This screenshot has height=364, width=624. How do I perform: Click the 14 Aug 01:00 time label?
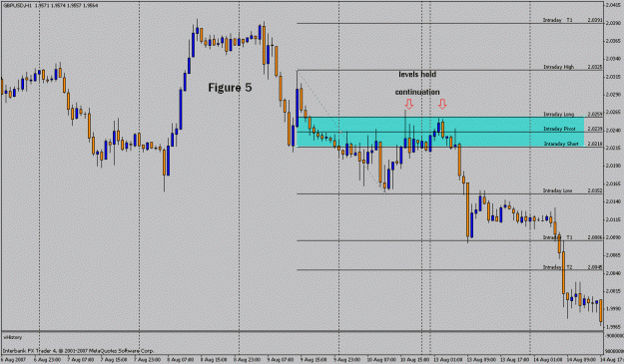pos(548,360)
